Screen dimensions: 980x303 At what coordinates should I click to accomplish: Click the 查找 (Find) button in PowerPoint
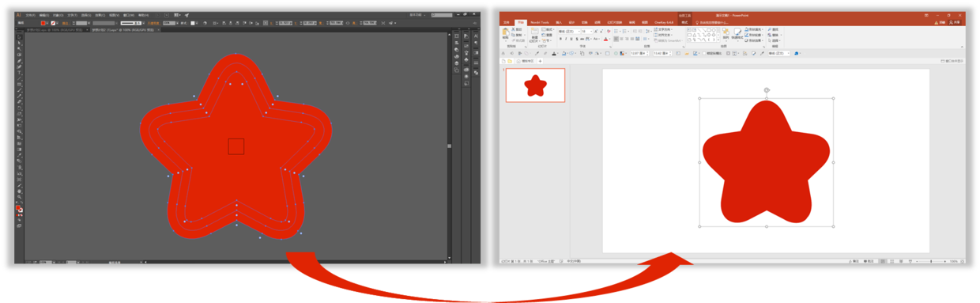[774, 29]
